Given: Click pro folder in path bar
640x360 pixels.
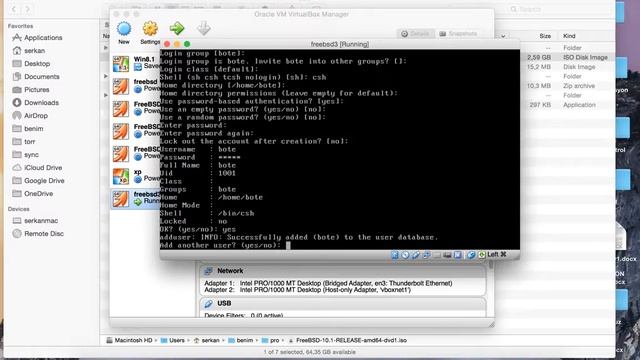Looking at the screenshot, I should 271,340.
